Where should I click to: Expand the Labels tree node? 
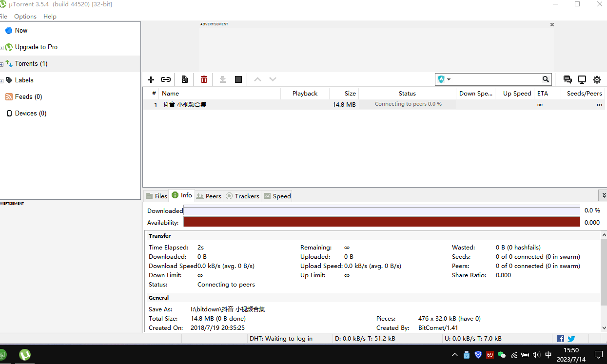pyautogui.click(x=1, y=80)
